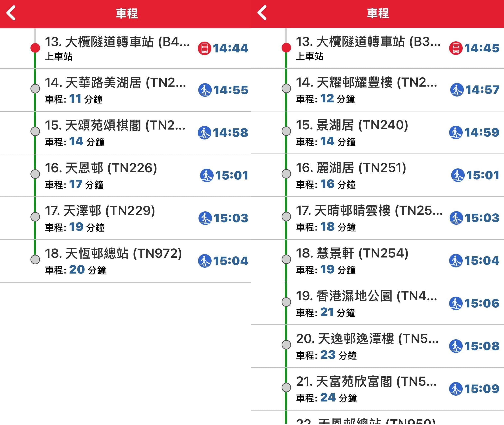Select the red boarding stop marker for 14:44
This screenshot has height=425, width=504.
[35, 48]
